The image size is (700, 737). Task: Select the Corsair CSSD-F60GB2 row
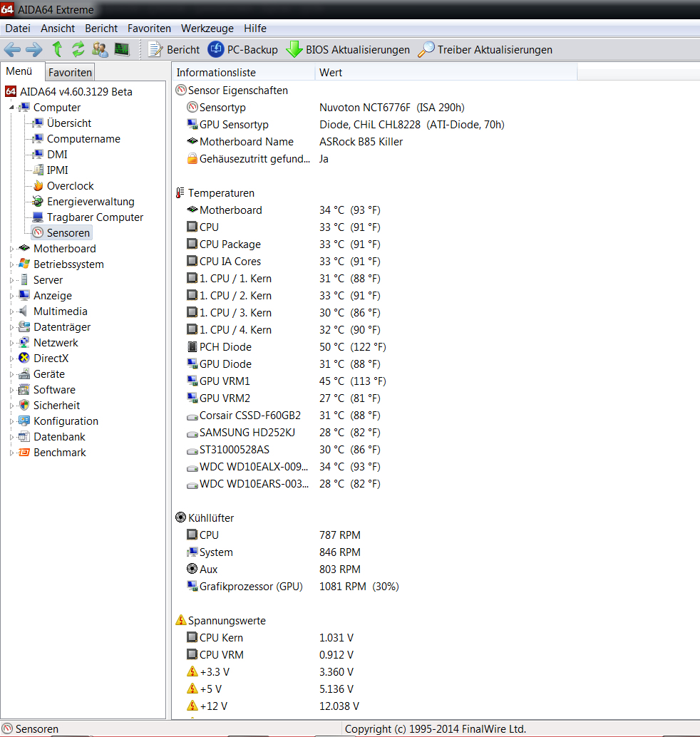(x=284, y=416)
